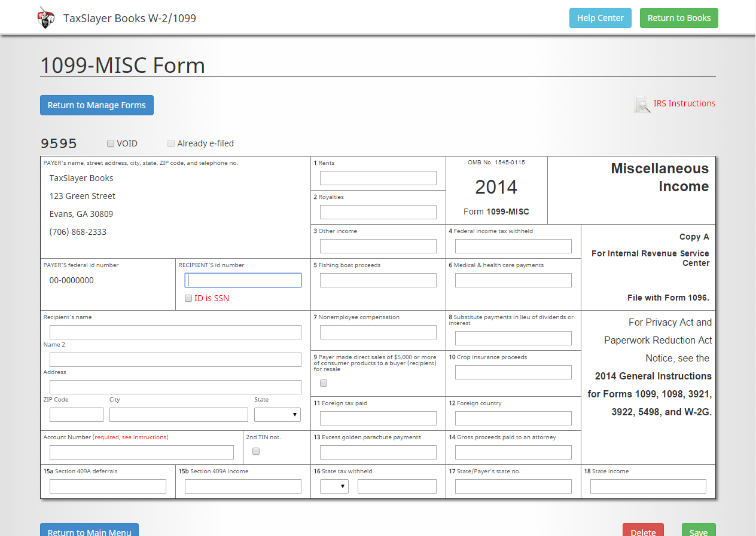
Task: Click box 10 Crop insurance proceeds field
Action: click(x=513, y=372)
